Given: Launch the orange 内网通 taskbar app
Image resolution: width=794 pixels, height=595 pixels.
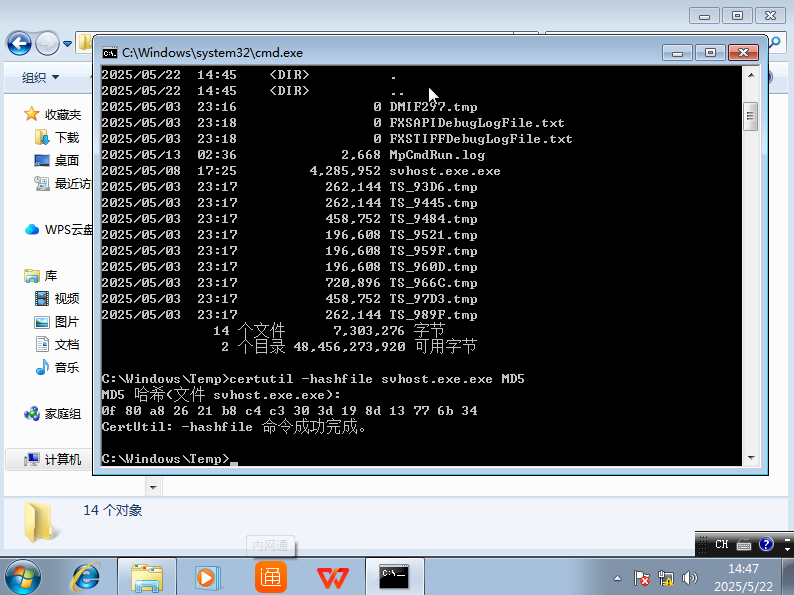Looking at the screenshot, I should click(270, 577).
